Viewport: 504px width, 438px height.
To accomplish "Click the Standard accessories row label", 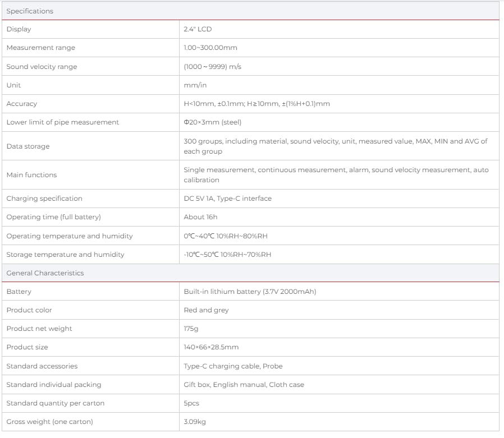I will click(x=42, y=366).
